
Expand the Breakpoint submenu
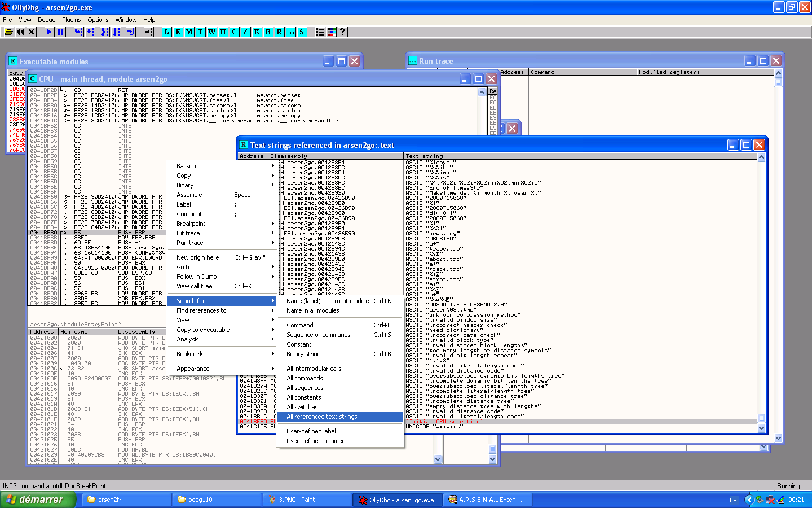click(221, 224)
